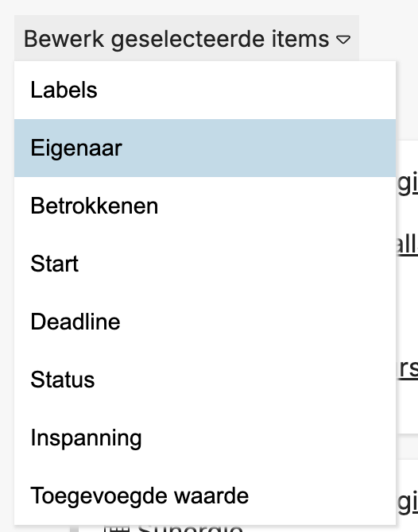Viewport: 418px width, 532px height.
Task: Click the gray vertical bar left of Synergie
Action: (74, 528)
